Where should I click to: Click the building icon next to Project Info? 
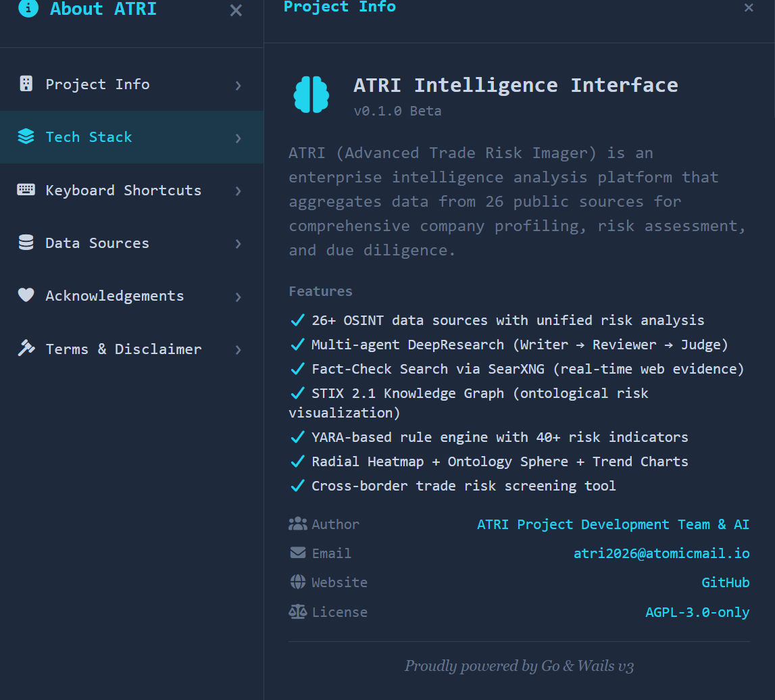(x=26, y=84)
